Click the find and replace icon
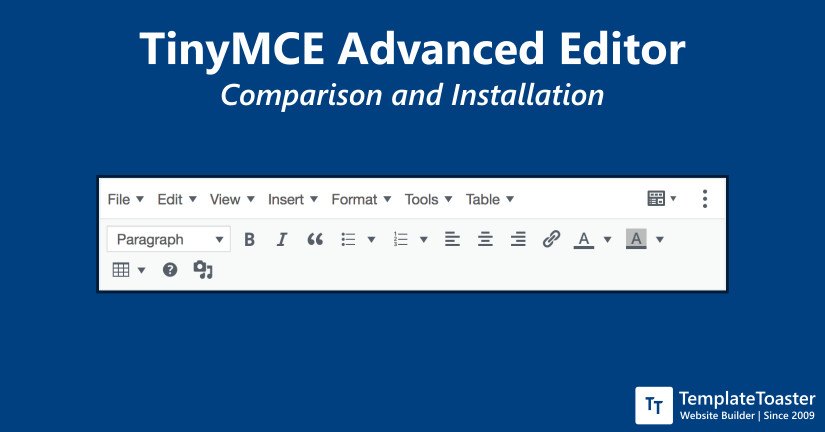The height and width of the screenshot is (432, 825). (x=203, y=270)
